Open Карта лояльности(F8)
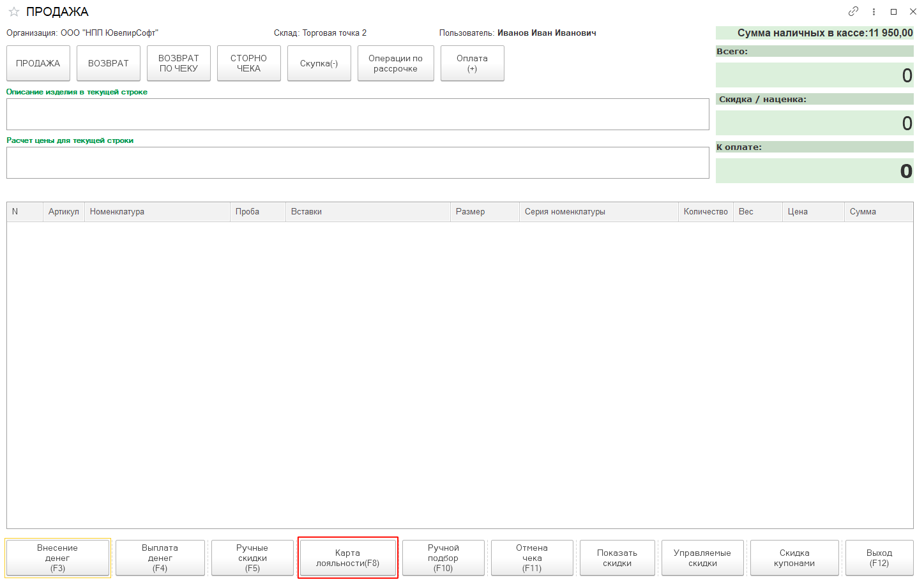The image size is (924, 582). click(x=348, y=558)
